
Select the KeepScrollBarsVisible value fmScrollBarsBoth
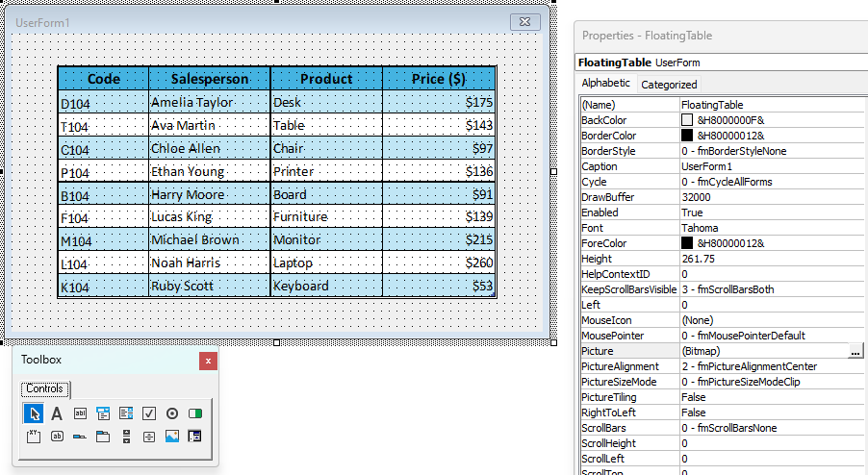[x=774, y=289]
